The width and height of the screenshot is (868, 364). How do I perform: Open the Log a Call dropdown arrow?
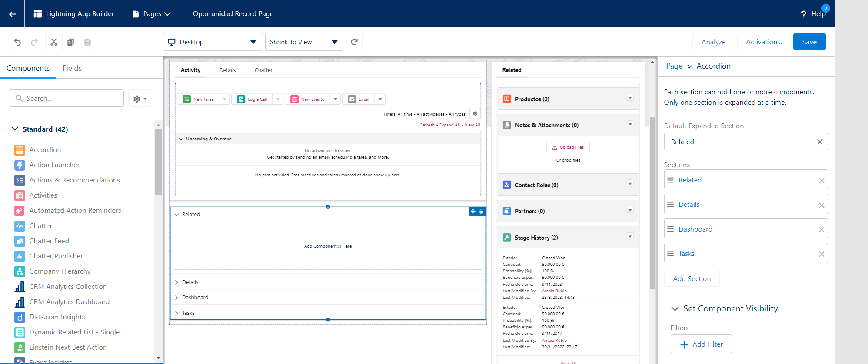(x=278, y=99)
